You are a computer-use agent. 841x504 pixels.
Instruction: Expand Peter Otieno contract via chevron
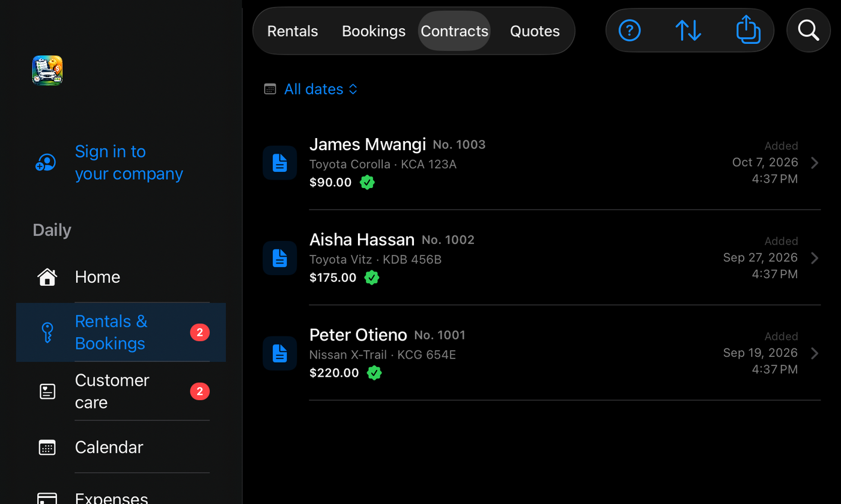point(815,353)
